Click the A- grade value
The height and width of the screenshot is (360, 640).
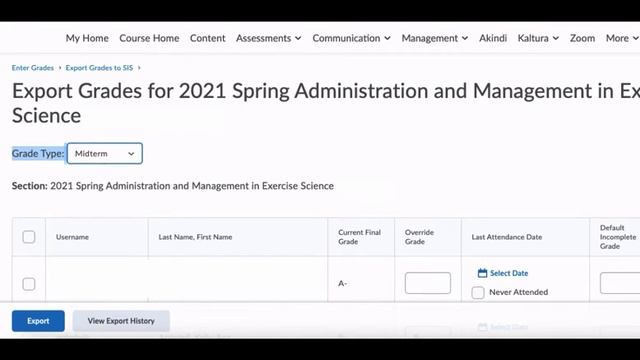[342, 283]
